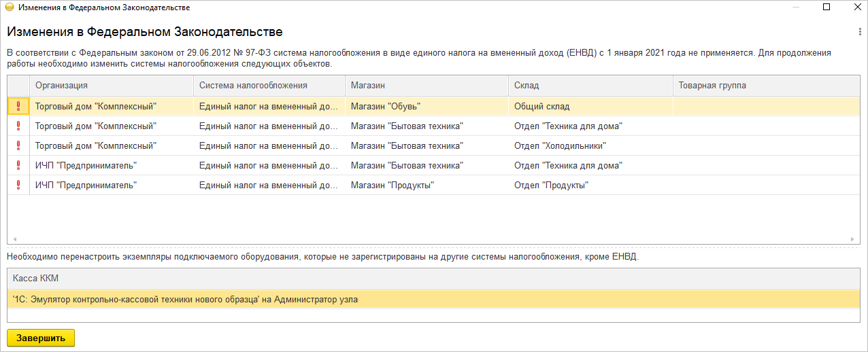Select tax system cell in Общий склад row

click(x=269, y=106)
